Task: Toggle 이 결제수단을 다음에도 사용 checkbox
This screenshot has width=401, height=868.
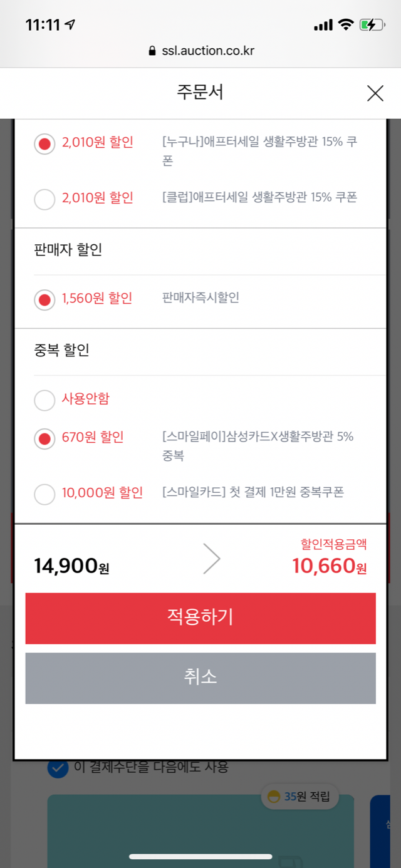Action: (58, 768)
